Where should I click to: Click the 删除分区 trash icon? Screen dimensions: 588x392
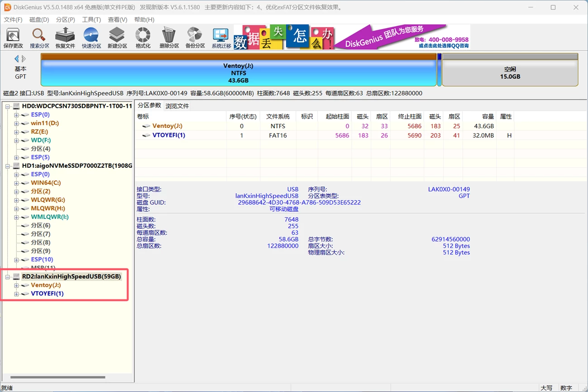point(169,38)
